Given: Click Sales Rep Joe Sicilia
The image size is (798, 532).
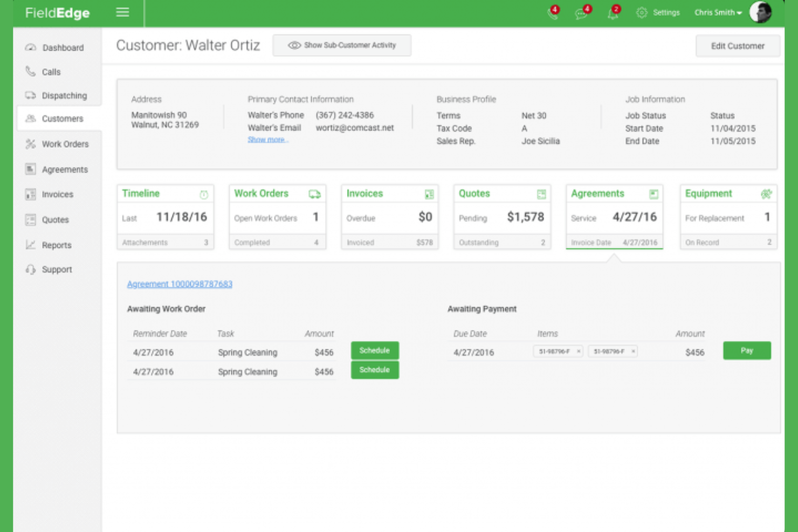Looking at the screenshot, I should 541,141.
